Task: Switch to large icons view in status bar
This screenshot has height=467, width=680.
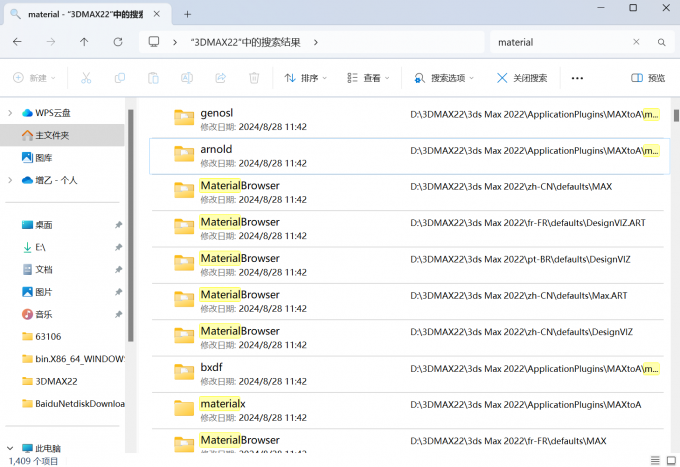Action: pos(671,460)
